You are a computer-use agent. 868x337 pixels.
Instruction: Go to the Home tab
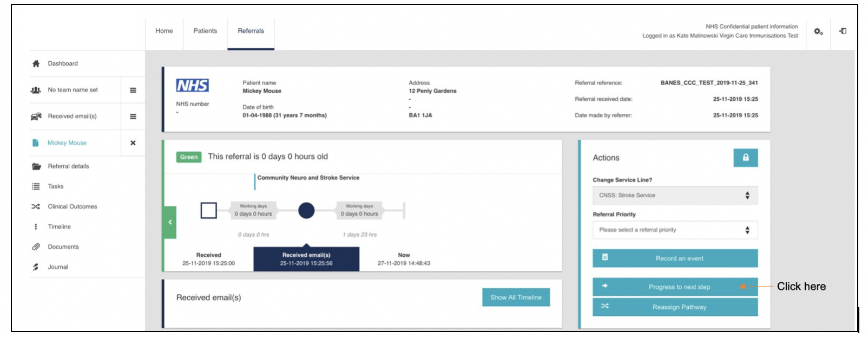point(164,31)
